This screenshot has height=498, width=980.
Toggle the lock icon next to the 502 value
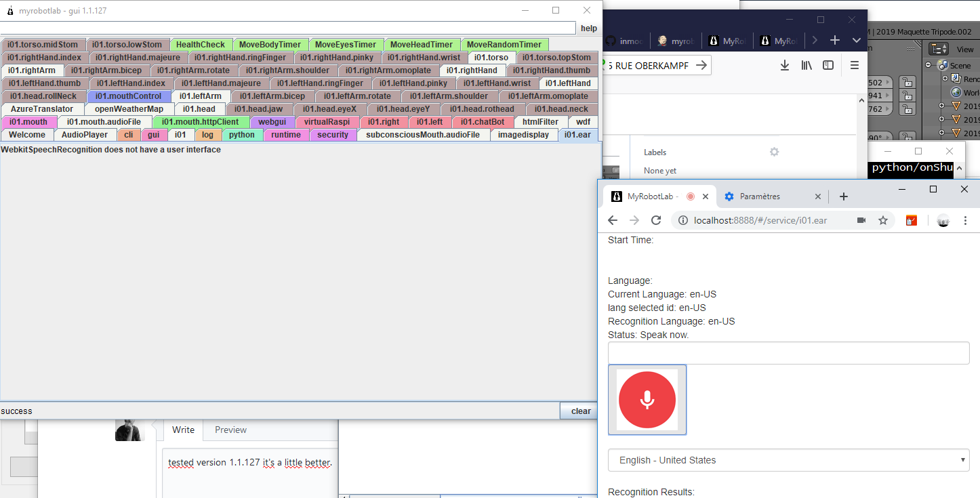[x=907, y=83]
